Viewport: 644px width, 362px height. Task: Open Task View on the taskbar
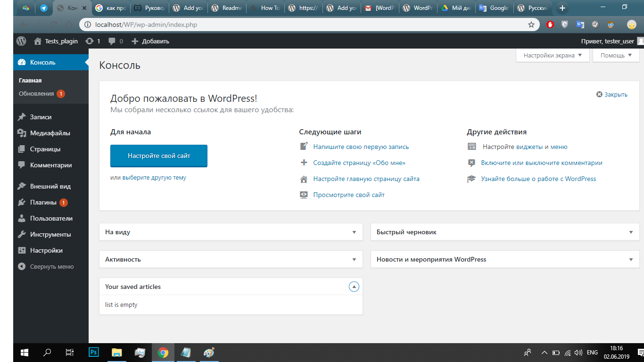(69, 352)
